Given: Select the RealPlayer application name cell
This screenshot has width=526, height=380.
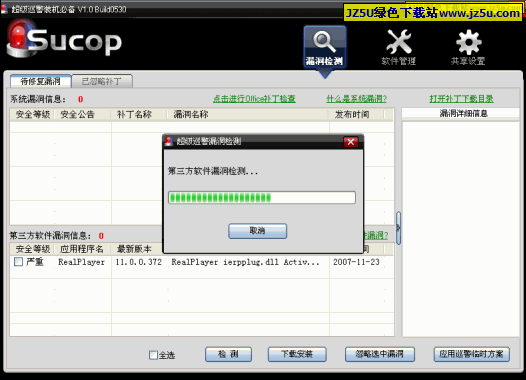Looking at the screenshot, I should coord(82,262).
